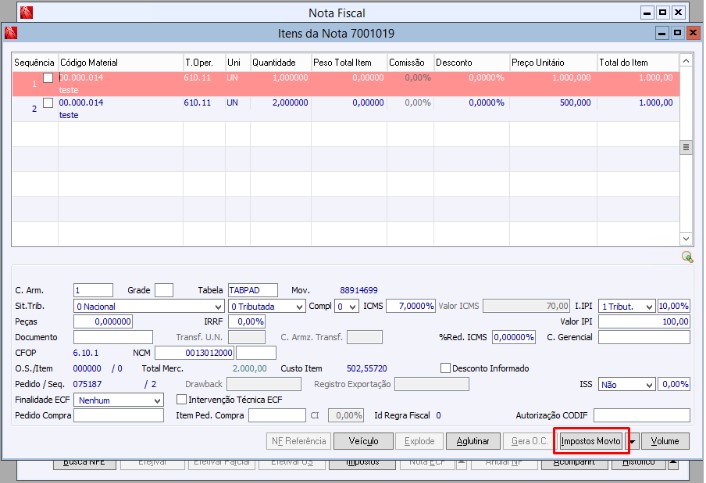The width and height of the screenshot is (706, 483).
Task: Click the Impostos Movto button
Action: point(590,441)
